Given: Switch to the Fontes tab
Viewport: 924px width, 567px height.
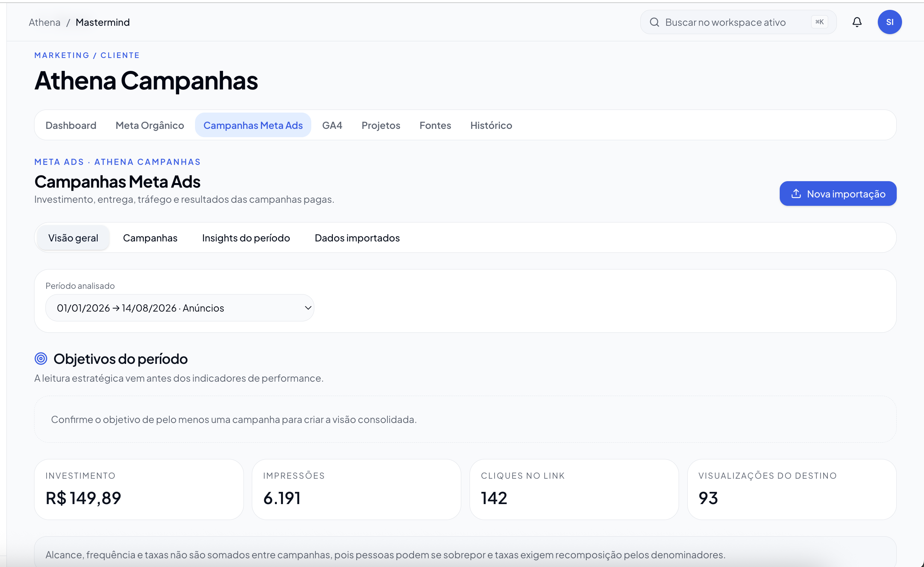Looking at the screenshot, I should (x=435, y=125).
